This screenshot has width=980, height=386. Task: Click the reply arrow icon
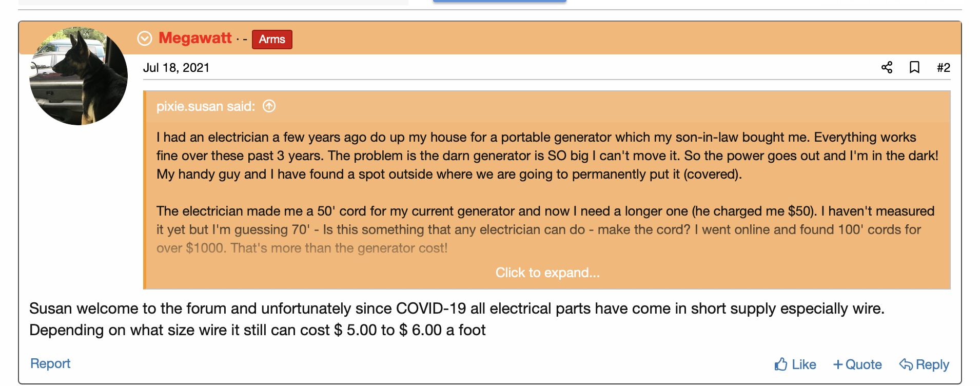[906, 364]
